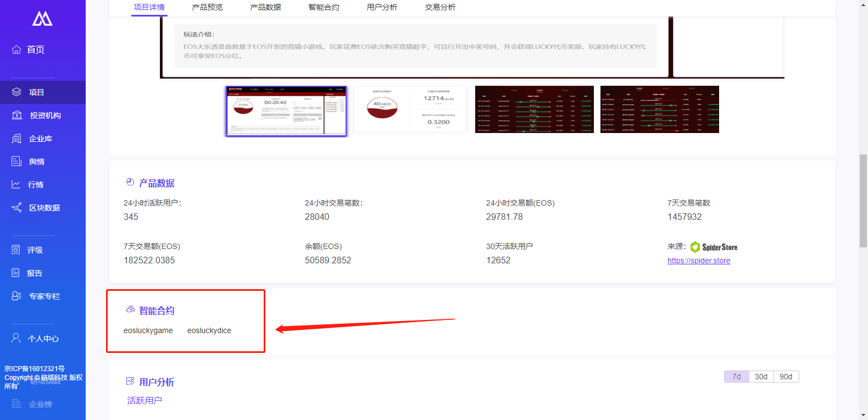The image size is (868, 420).
Task: Click the site logo in the sidebar
Action: pos(42,19)
